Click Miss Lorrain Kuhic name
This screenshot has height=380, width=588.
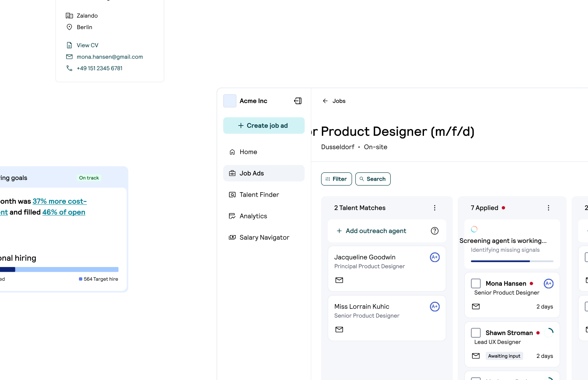click(362, 307)
